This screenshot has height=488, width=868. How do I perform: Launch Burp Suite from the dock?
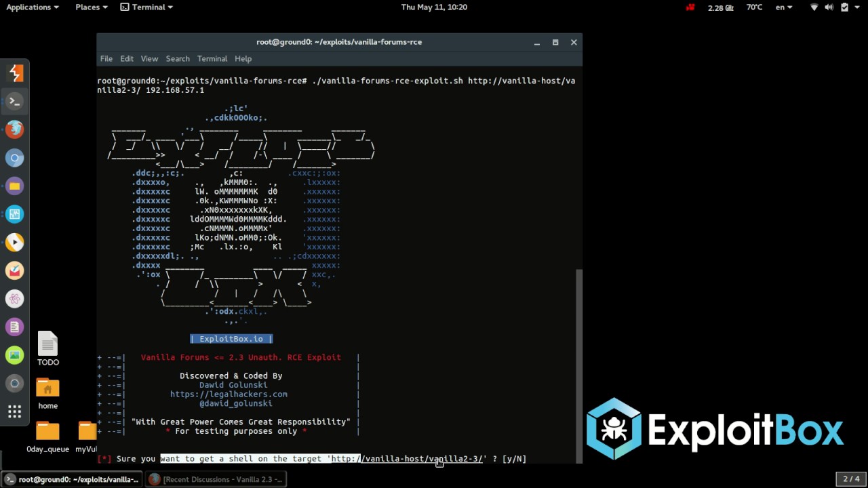tap(14, 73)
